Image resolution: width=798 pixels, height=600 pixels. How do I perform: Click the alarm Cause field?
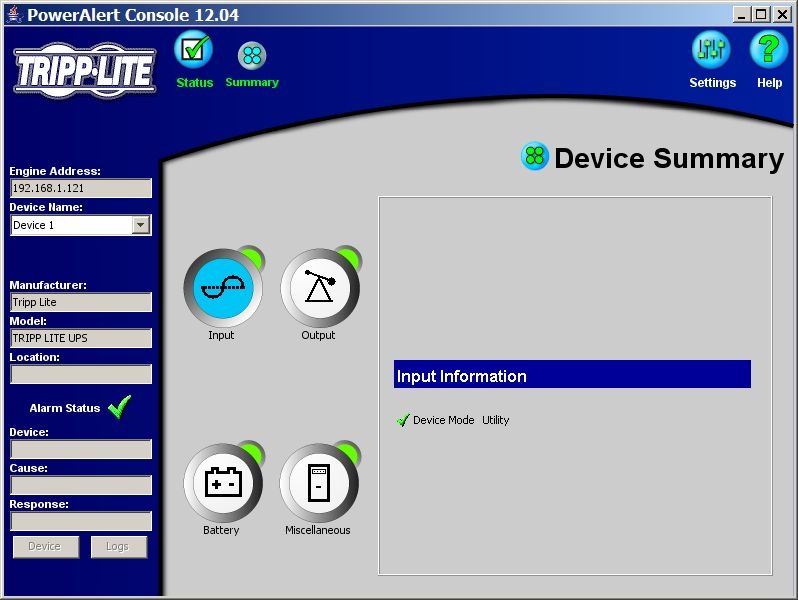point(81,485)
